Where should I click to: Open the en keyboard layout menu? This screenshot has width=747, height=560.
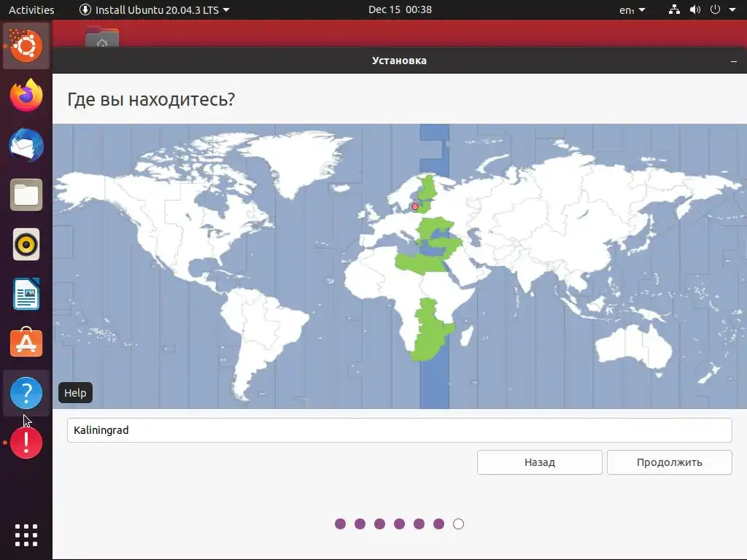632,9
